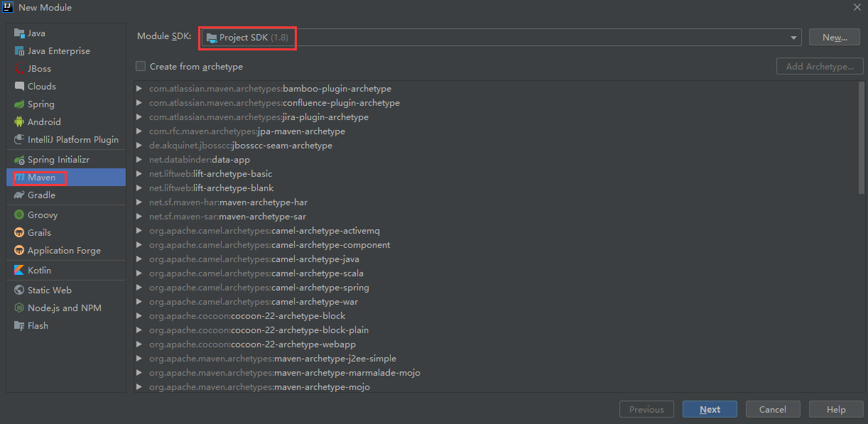Click the Project SDK (1.8) field
Image resolution: width=868 pixels, height=424 pixels.
tap(501, 38)
